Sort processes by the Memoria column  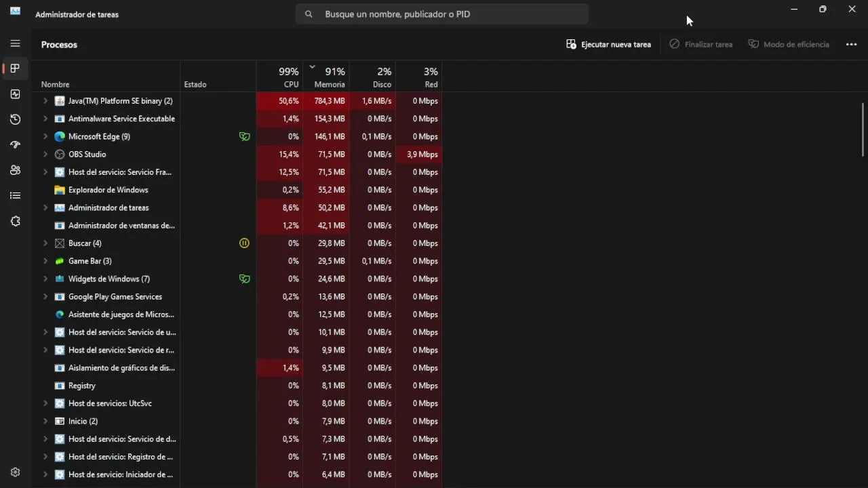pyautogui.click(x=326, y=76)
